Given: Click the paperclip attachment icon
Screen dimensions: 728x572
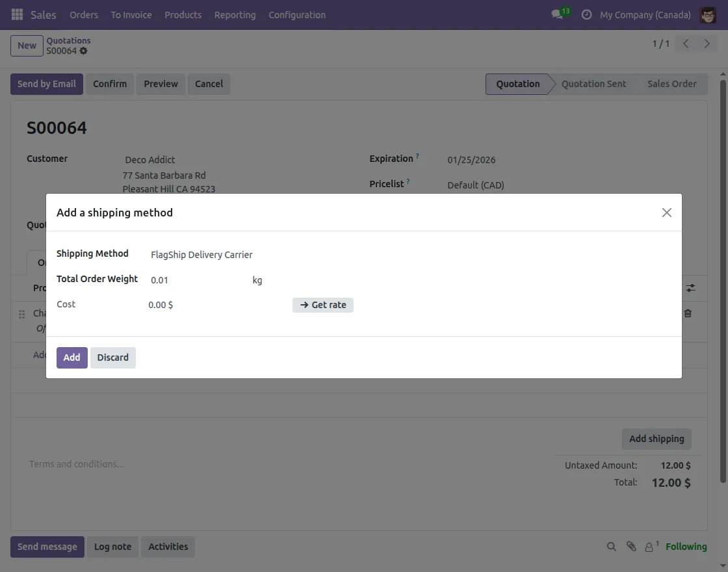Looking at the screenshot, I should [x=631, y=547].
